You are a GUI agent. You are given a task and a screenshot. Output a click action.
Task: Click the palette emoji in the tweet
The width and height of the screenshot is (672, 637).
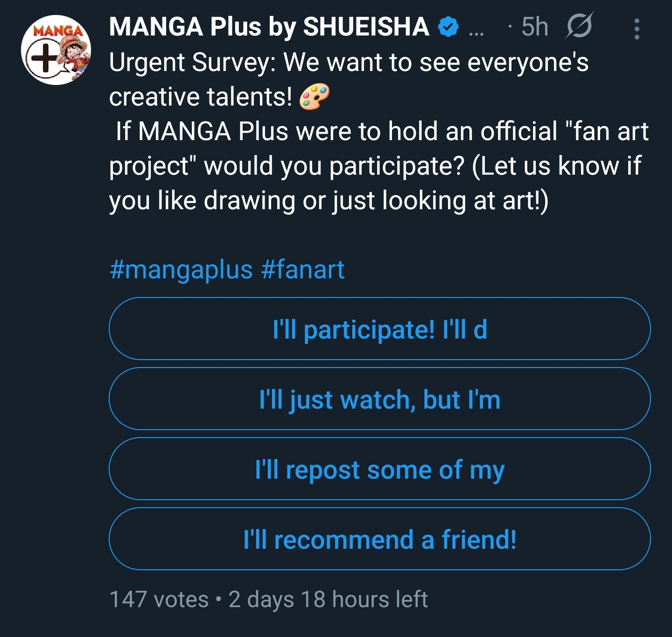pos(314,97)
